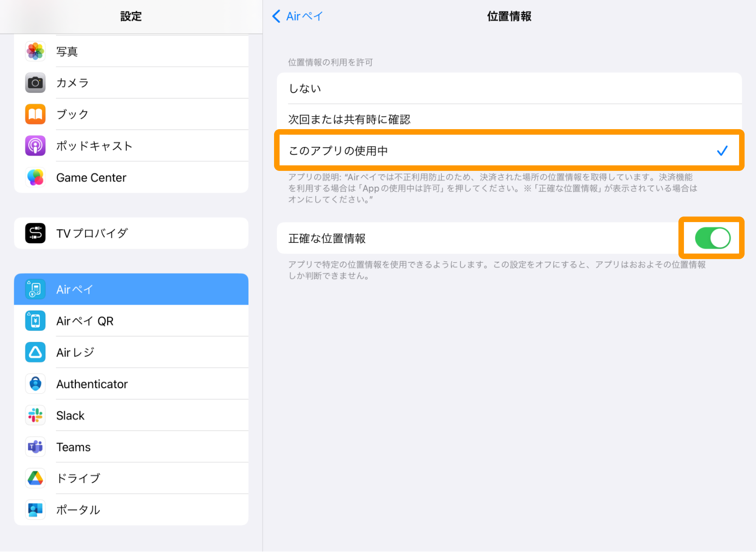This screenshot has height=552, width=756.
Task: Tap the Google Drive (ドライブ) icon
Action: [35, 478]
